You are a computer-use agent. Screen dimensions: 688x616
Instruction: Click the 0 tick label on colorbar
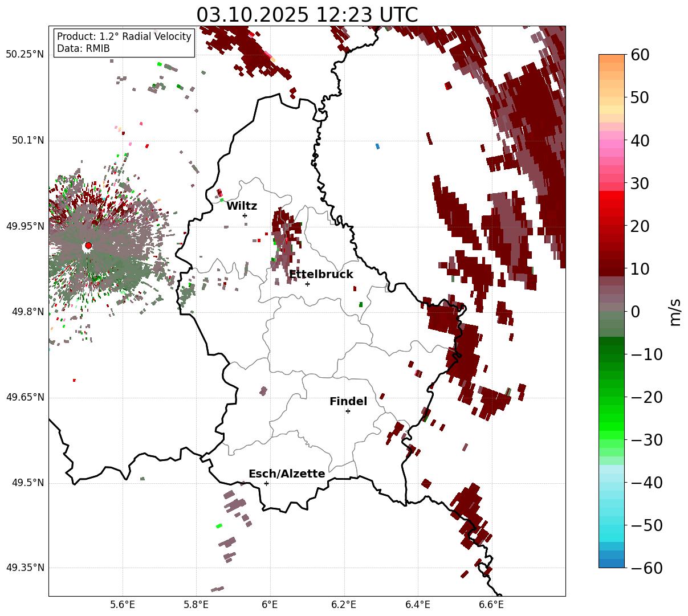(636, 312)
